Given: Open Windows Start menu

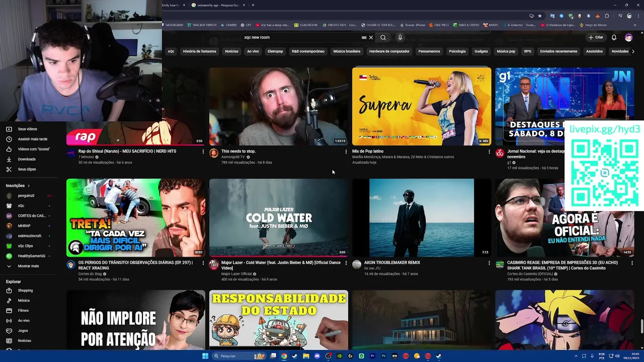Looking at the screenshot, I should (x=205, y=356).
